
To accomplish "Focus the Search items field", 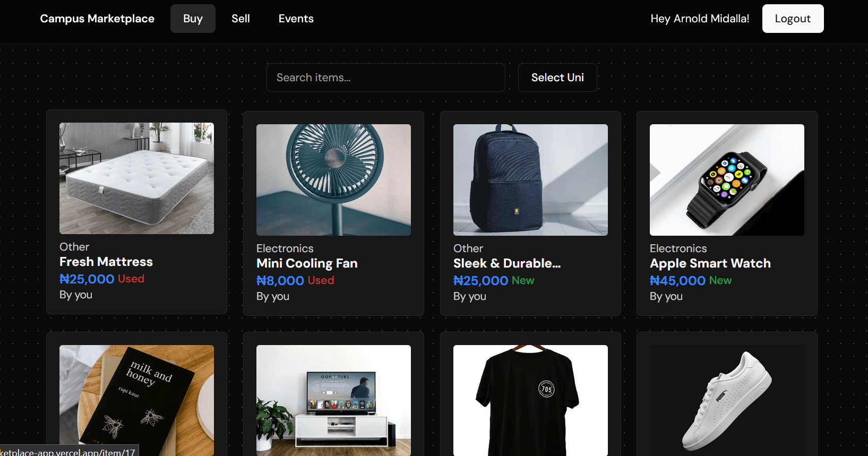I will (385, 78).
